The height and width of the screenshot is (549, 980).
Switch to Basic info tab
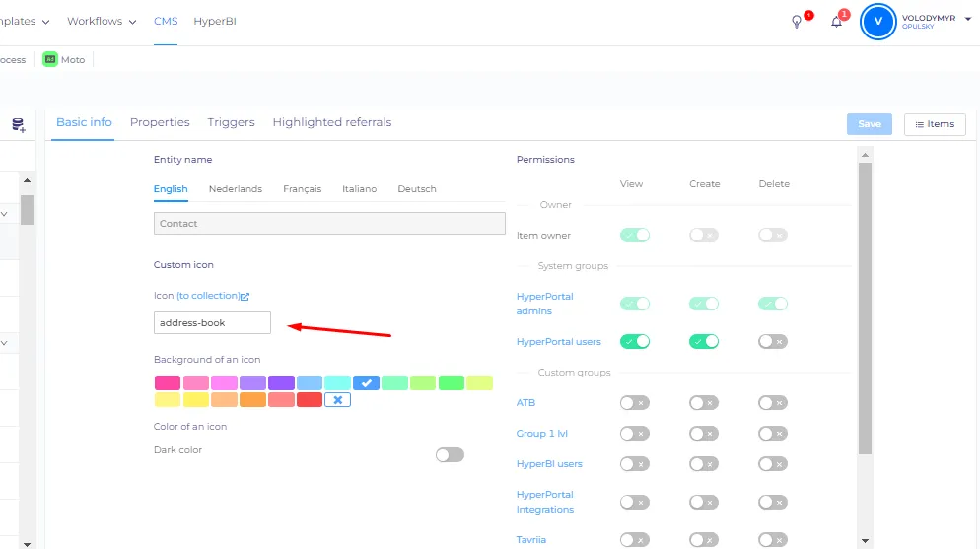click(84, 122)
